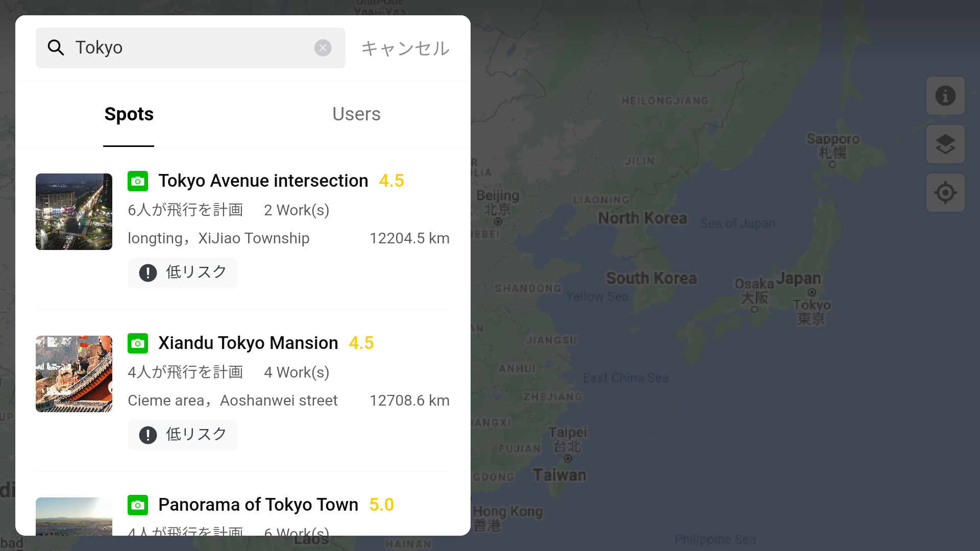Center map on my location
The height and width of the screenshot is (551, 980).
click(945, 193)
